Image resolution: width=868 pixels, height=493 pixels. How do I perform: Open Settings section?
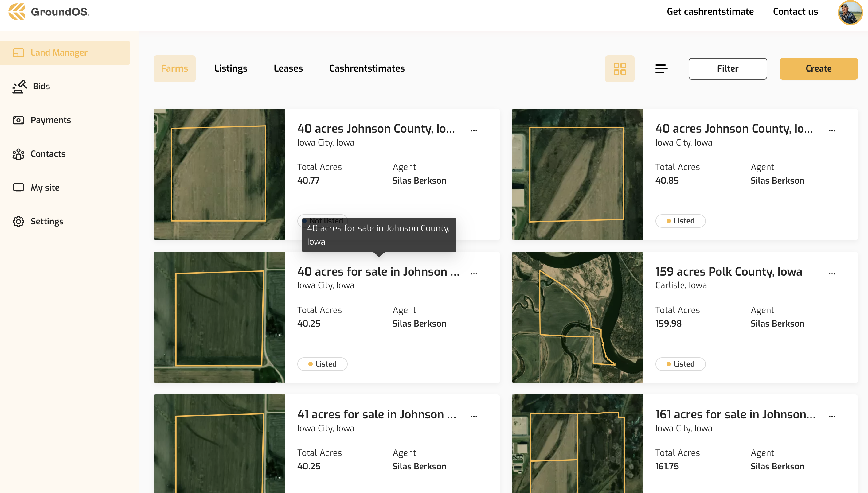47,221
